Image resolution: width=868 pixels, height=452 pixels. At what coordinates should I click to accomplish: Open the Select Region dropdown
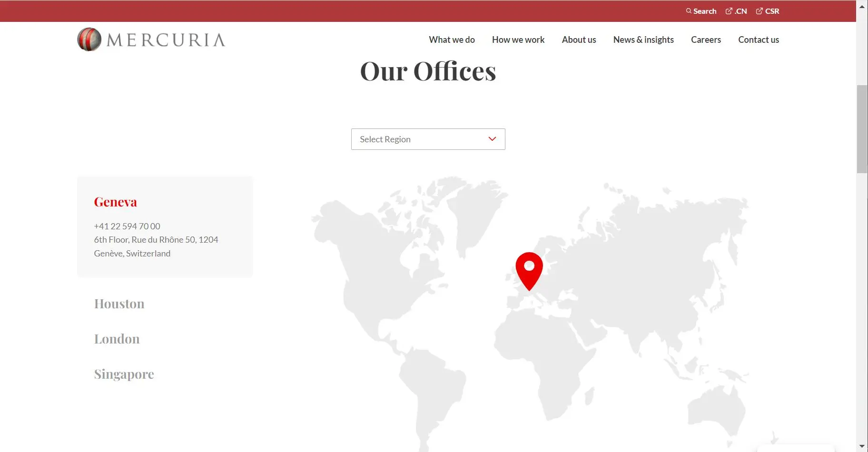point(428,139)
